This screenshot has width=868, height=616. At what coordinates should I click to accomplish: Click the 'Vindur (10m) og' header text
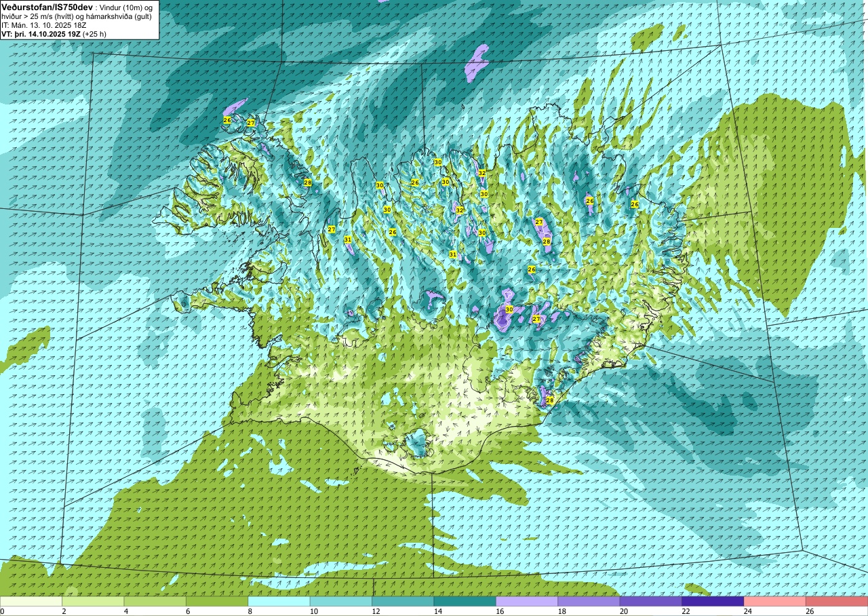pyautogui.click(x=125, y=7)
